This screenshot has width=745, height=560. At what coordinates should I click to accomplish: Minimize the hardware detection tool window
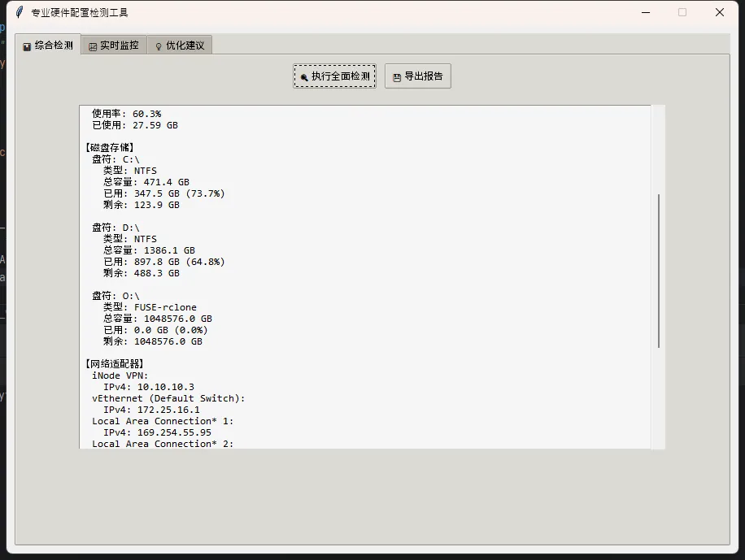tap(646, 12)
